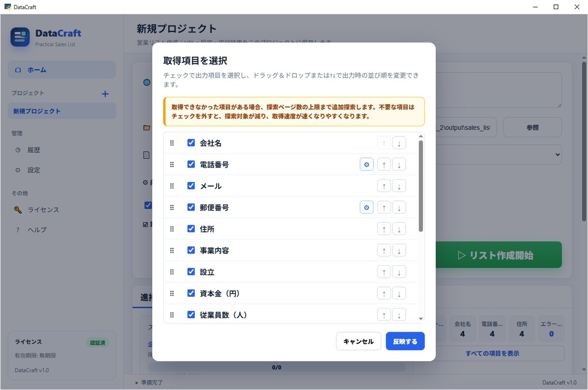Image resolution: width=588 pixels, height=390 pixels.
Task: Move メール down with arrow
Action: click(x=399, y=186)
